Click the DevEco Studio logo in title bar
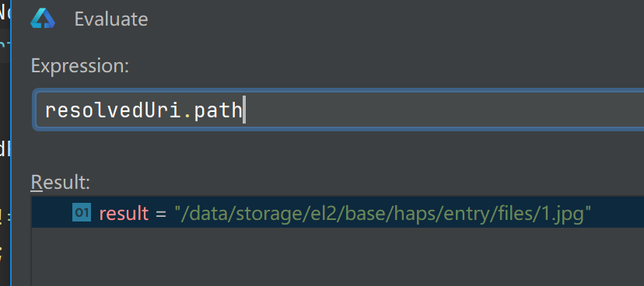 [x=43, y=19]
